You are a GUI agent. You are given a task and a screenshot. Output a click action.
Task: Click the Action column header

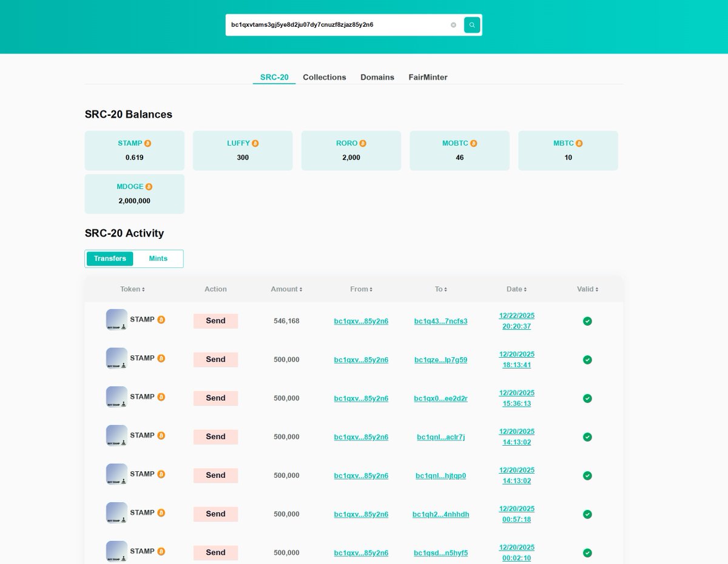click(215, 289)
